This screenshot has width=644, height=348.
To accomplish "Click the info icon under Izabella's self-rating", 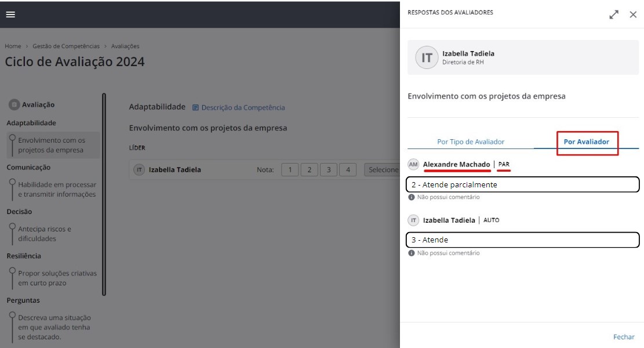I will 412,252.
